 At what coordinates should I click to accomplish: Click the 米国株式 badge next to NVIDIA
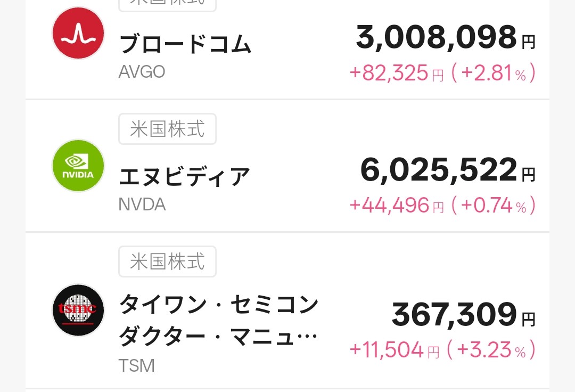tap(167, 129)
